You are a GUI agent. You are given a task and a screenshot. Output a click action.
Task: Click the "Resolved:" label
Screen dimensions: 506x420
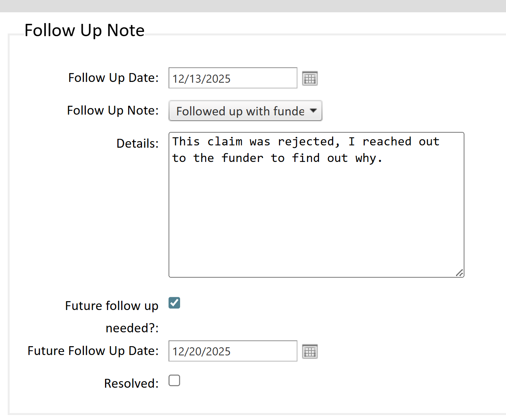[131, 383]
